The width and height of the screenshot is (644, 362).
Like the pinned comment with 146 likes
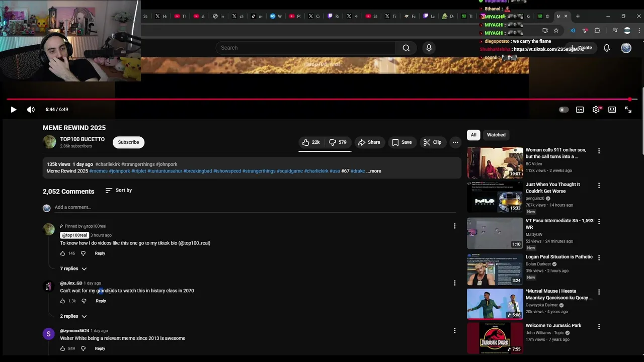[63, 253]
